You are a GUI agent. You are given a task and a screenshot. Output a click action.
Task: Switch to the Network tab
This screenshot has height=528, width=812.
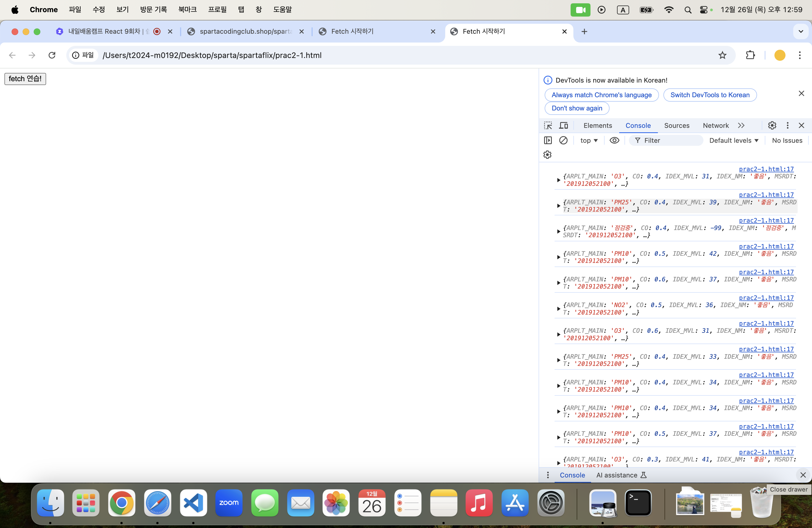click(715, 126)
